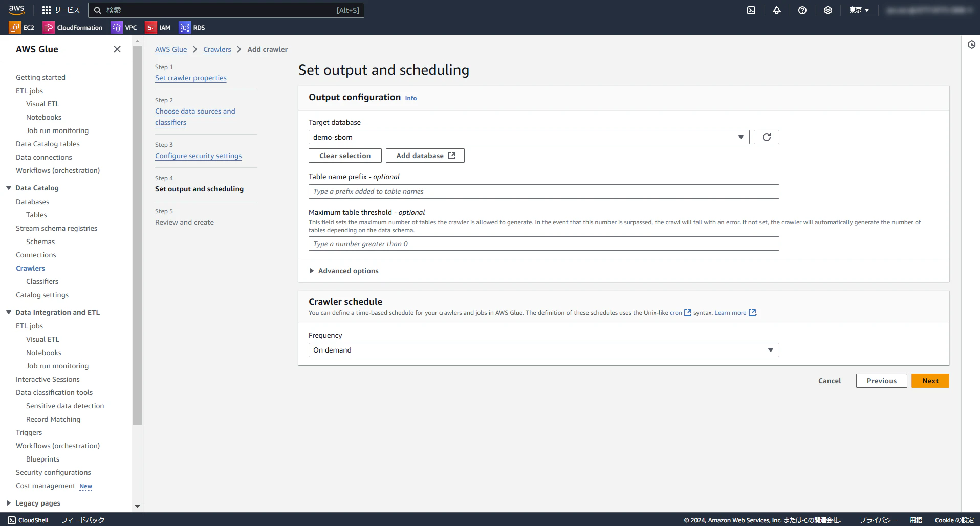Open the AWS home logo
This screenshot has width=980, height=526.
tap(16, 10)
